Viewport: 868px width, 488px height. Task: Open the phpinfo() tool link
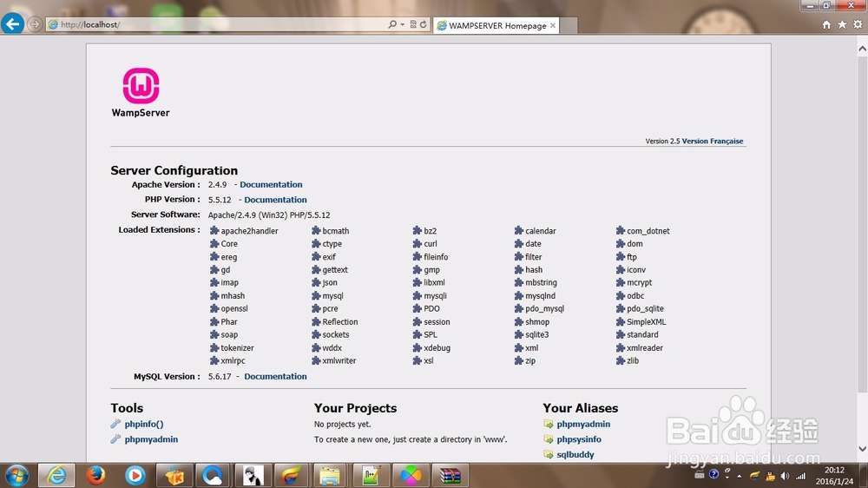click(x=144, y=424)
